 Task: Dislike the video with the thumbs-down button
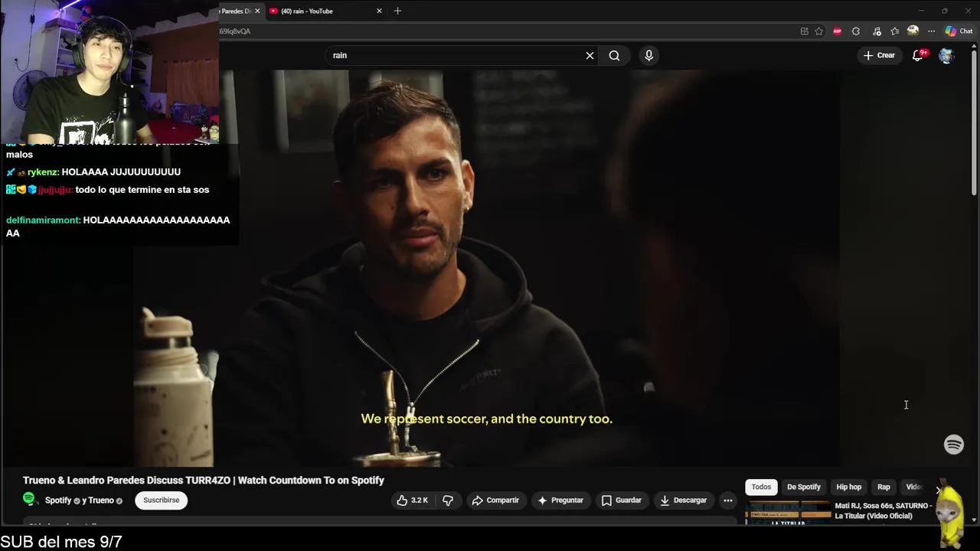point(448,500)
